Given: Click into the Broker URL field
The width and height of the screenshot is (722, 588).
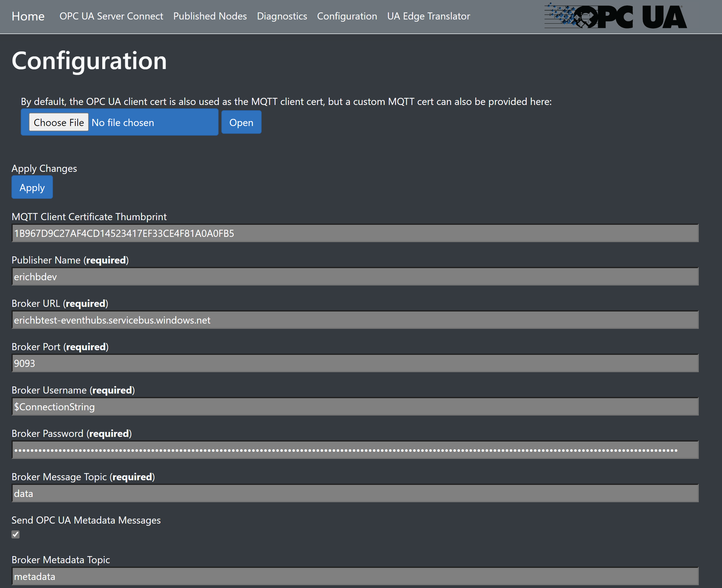Looking at the screenshot, I should [x=355, y=320].
